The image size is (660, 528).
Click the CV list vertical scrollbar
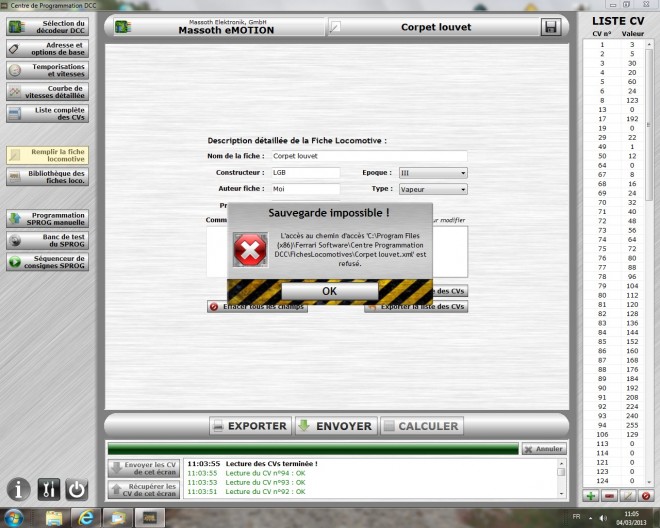pos(649,126)
